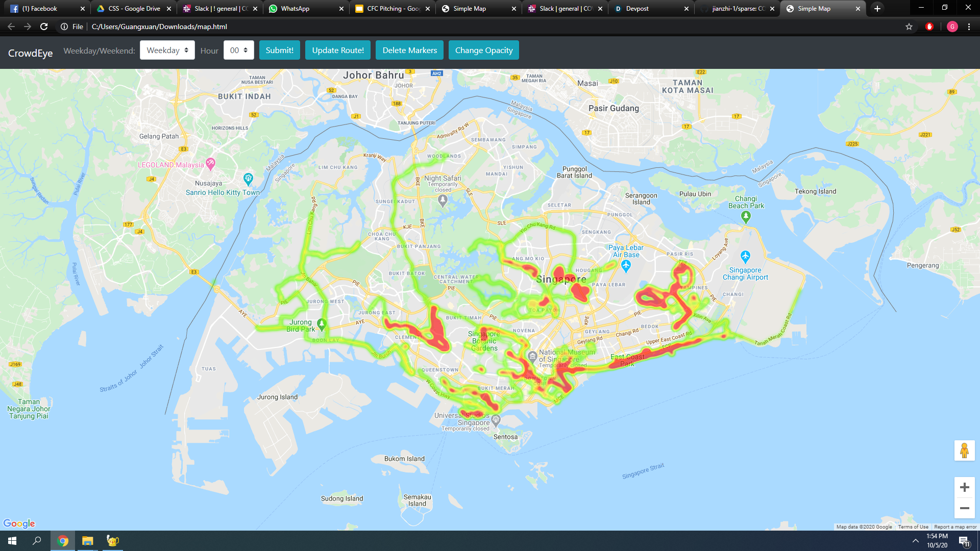The height and width of the screenshot is (551, 980).
Task: Open the Weekday/Weekend dropdown
Action: click(167, 50)
